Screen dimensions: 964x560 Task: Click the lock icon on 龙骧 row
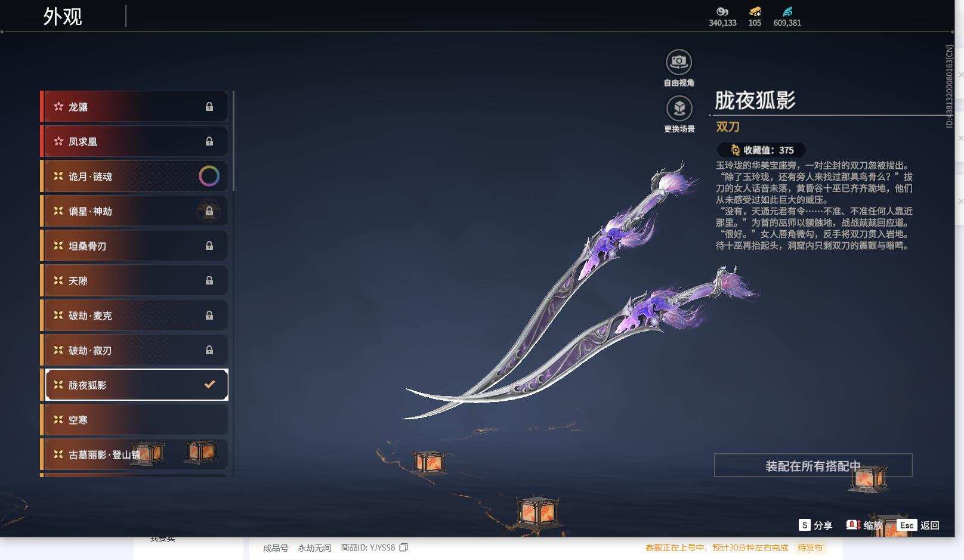point(209,107)
